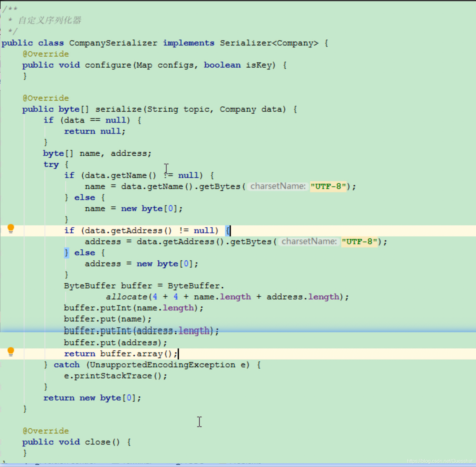The height and width of the screenshot is (467, 476).
Task: Click the 'return buffer.array();' statement
Action: click(121, 354)
